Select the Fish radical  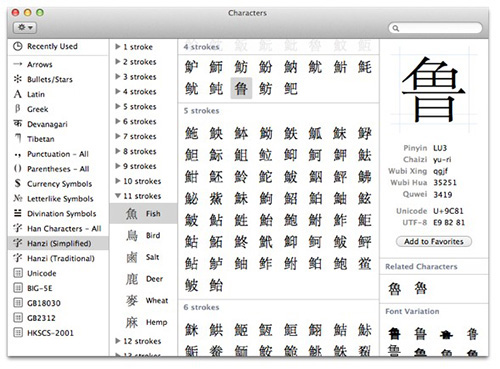tap(143, 214)
